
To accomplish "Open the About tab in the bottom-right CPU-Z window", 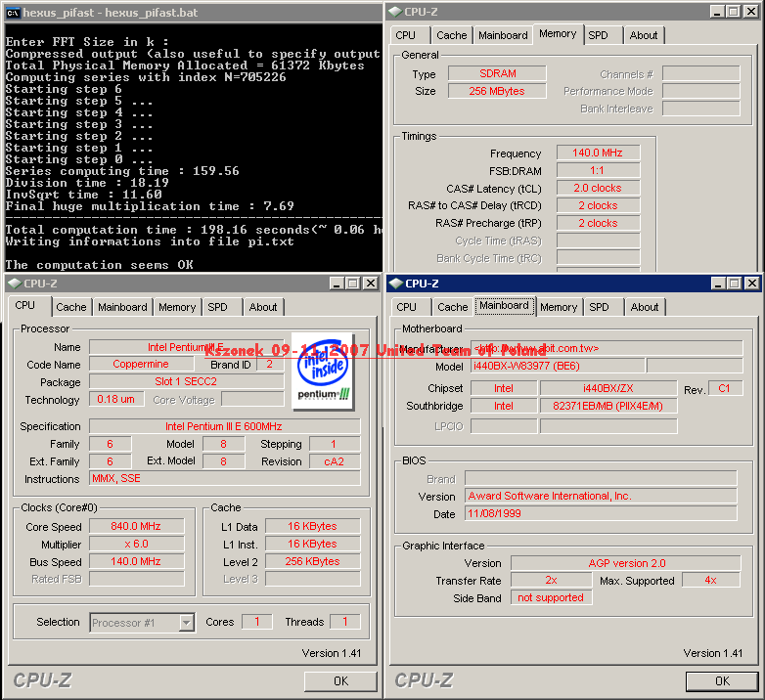I will pos(645,307).
